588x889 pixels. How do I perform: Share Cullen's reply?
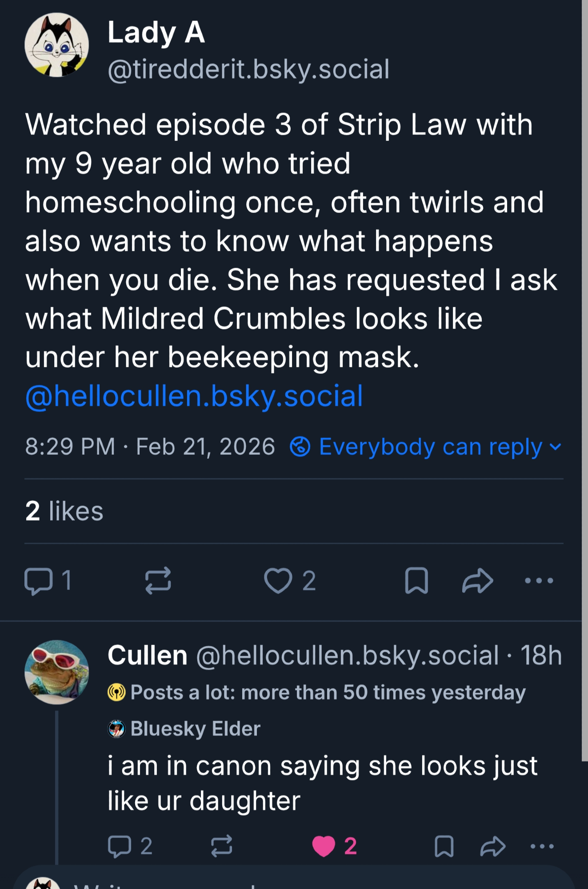click(x=493, y=846)
